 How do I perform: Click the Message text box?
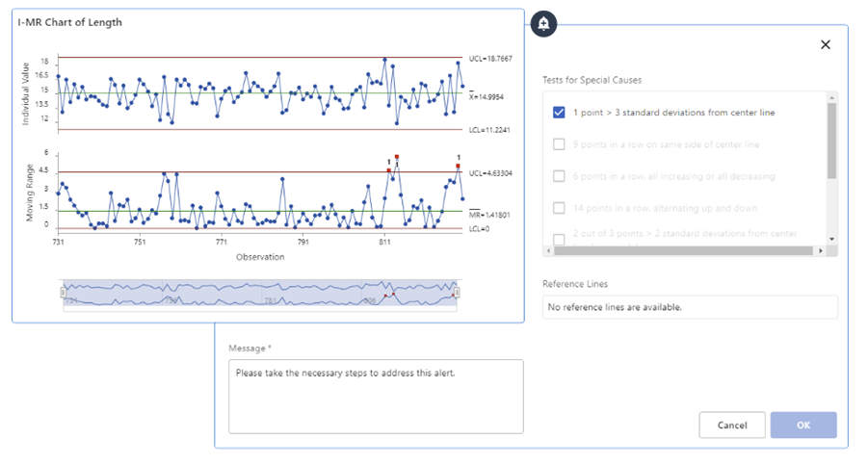tap(376, 396)
